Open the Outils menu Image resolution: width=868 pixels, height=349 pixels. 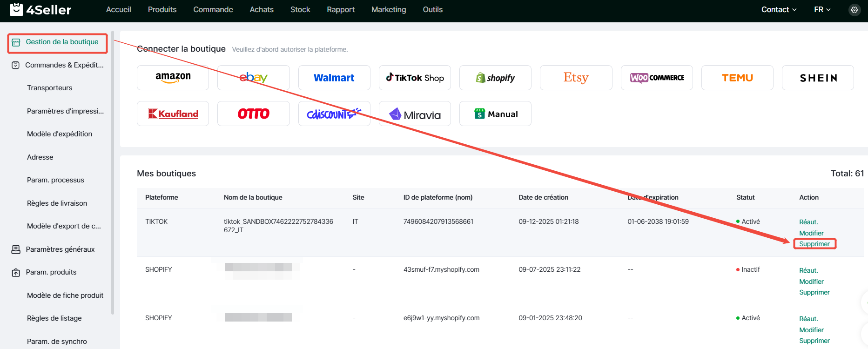click(x=433, y=9)
